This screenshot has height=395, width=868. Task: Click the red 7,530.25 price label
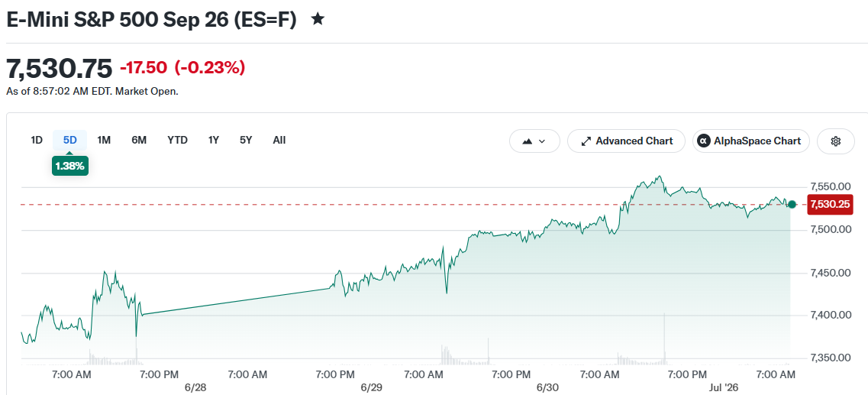(x=830, y=205)
